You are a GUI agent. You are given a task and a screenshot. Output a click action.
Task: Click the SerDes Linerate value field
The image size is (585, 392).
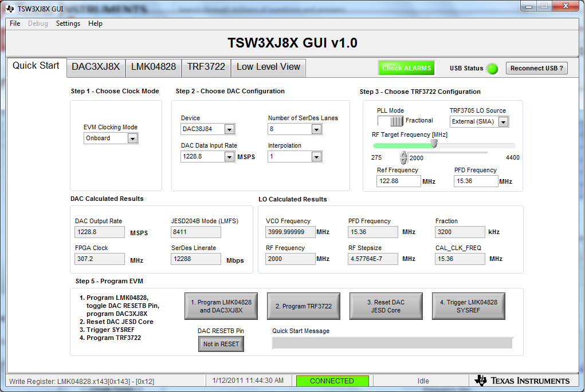[x=196, y=259]
